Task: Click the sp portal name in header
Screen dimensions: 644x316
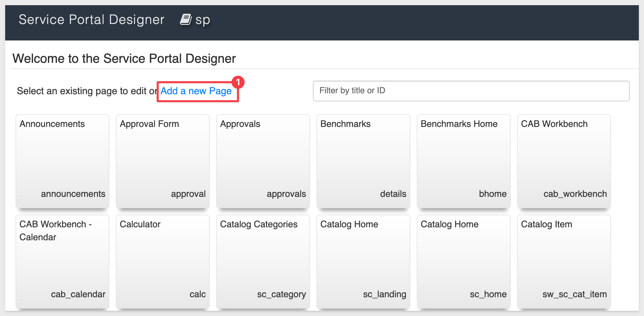Action: pyautogui.click(x=203, y=20)
